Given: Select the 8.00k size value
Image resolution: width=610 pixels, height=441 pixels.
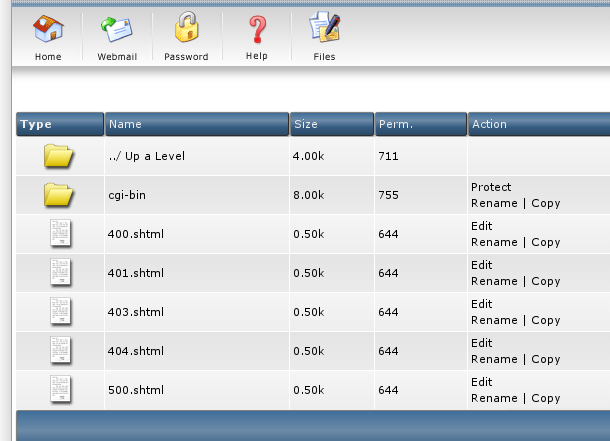Looking at the screenshot, I should click(309, 195).
